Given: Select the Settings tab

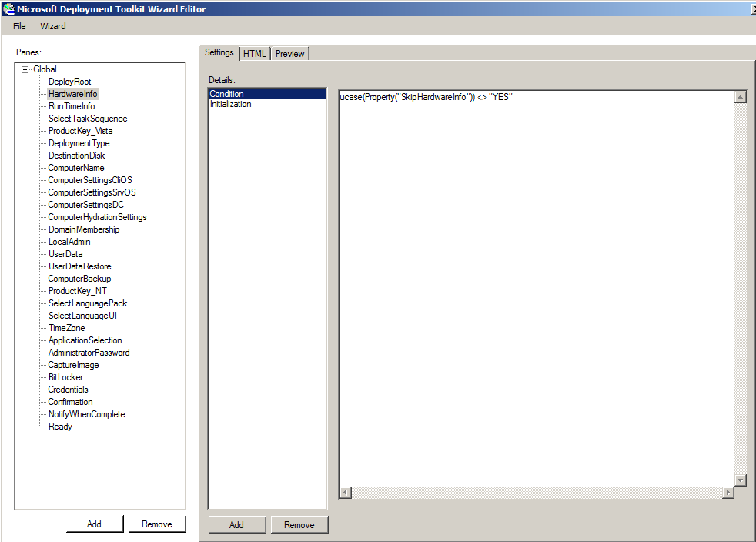Looking at the screenshot, I should coord(219,52).
